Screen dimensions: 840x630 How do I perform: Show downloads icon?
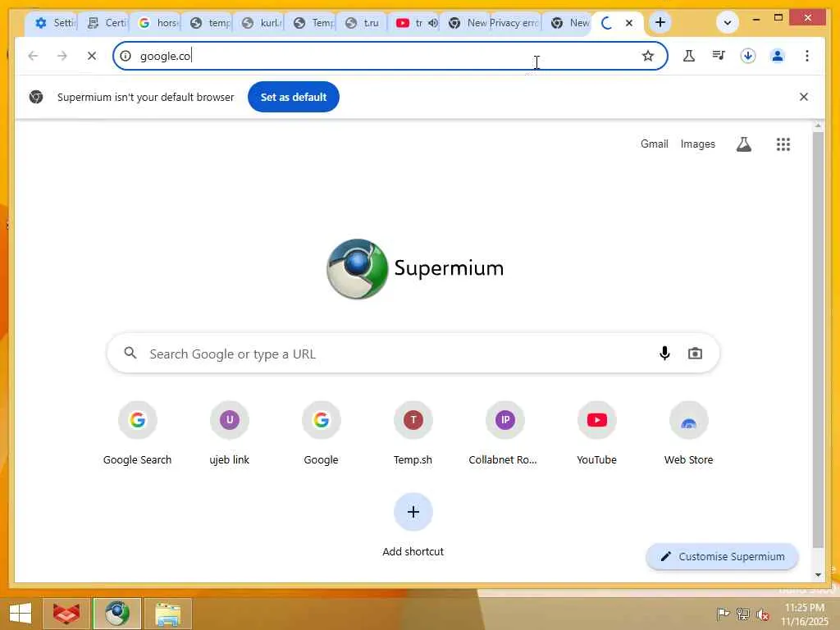tap(748, 56)
